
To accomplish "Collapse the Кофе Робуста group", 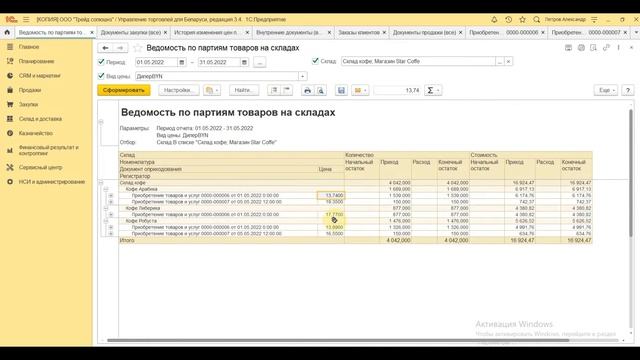I will pyautogui.click(x=106, y=221).
